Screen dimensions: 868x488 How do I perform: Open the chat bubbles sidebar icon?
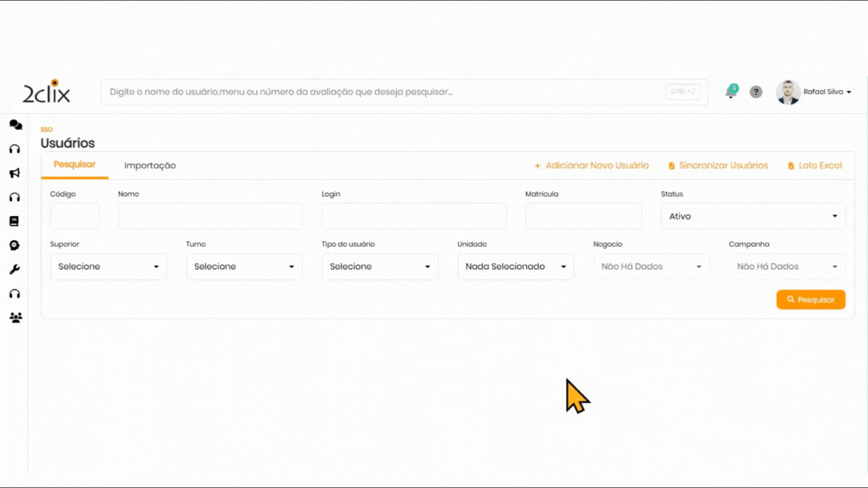coord(15,125)
